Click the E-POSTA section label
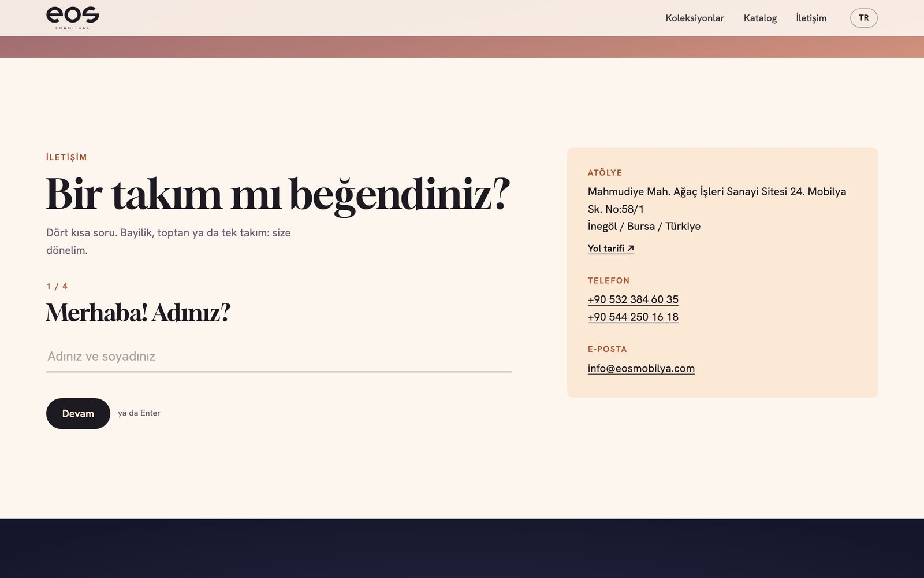This screenshot has height=578, width=924. coord(607,349)
